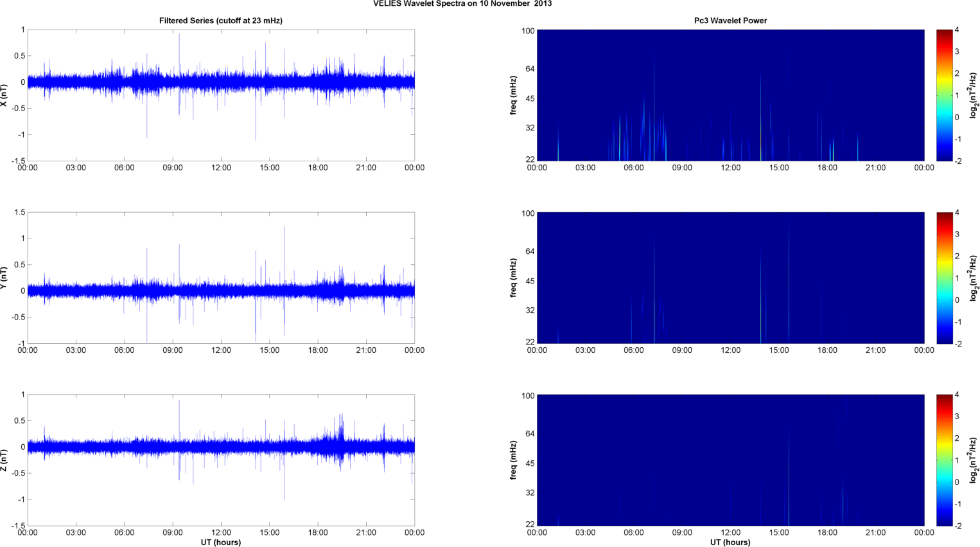
Task: Click the "X (nT)" axis label
Action: click(x=4, y=95)
